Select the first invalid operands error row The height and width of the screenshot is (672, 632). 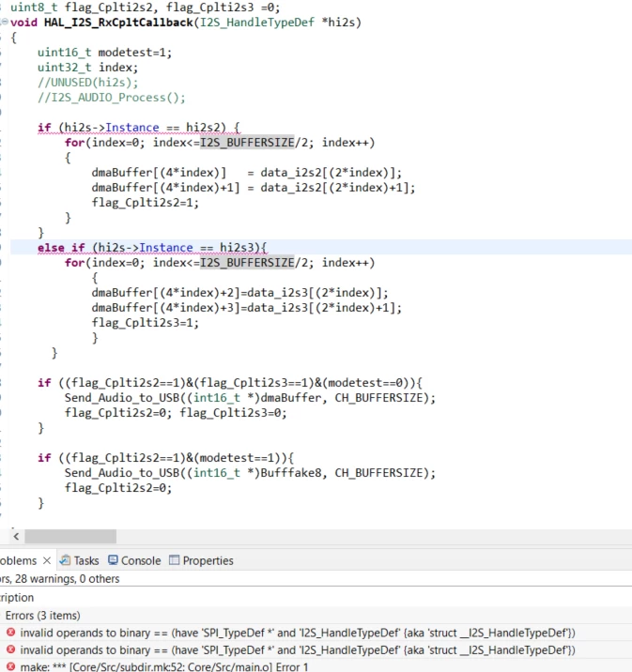coord(316,633)
